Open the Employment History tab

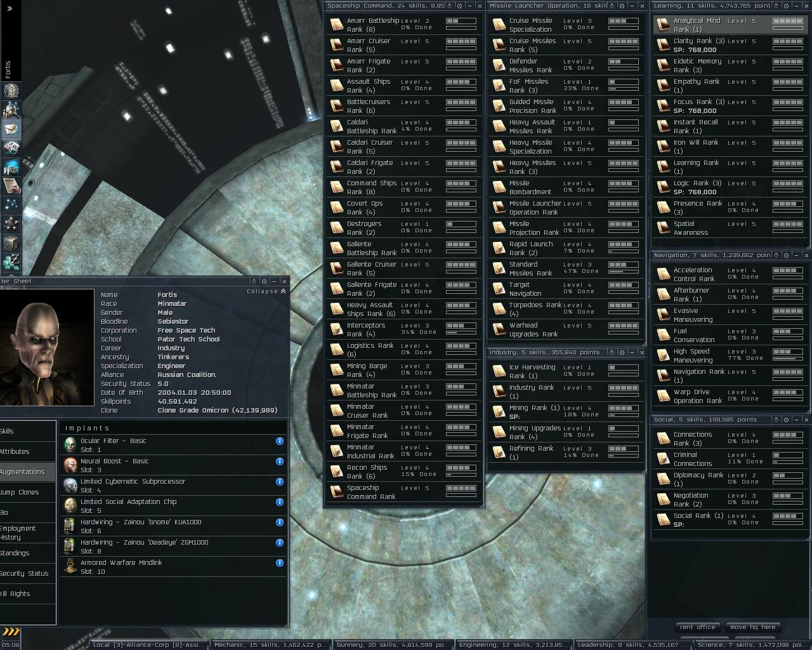click(x=28, y=533)
